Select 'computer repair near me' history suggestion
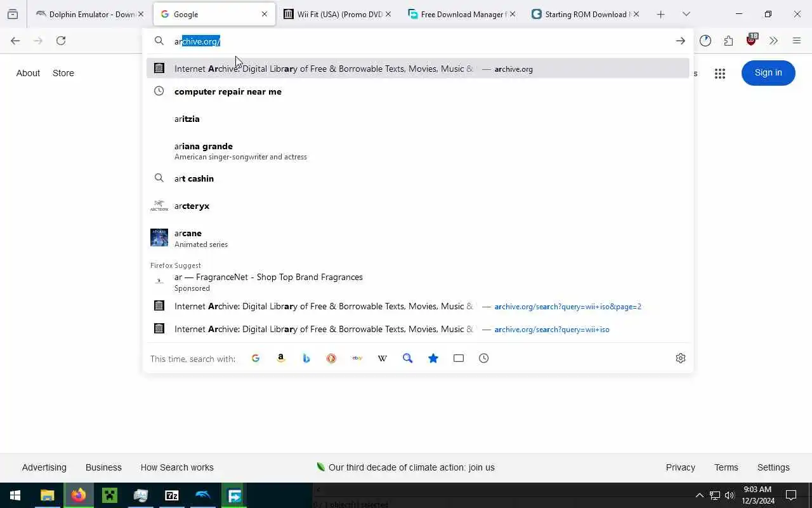Image resolution: width=812 pixels, height=508 pixels. coord(418,91)
